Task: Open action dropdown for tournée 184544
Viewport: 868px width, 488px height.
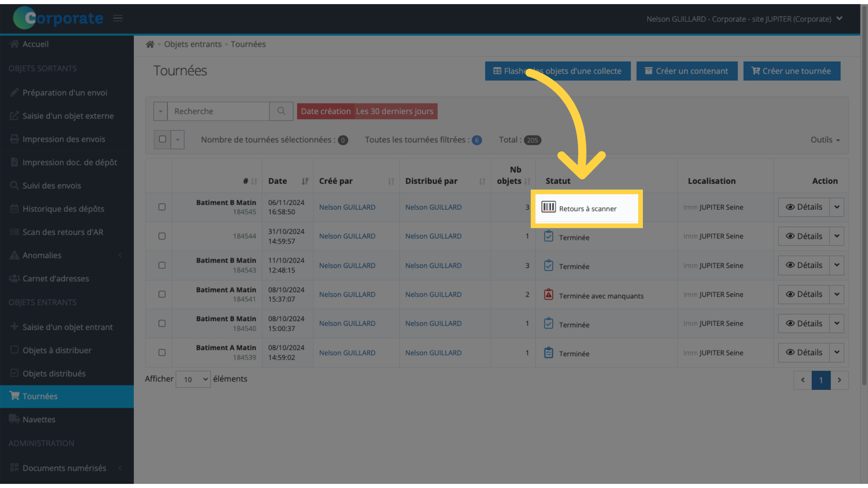Action: click(837, 236)
